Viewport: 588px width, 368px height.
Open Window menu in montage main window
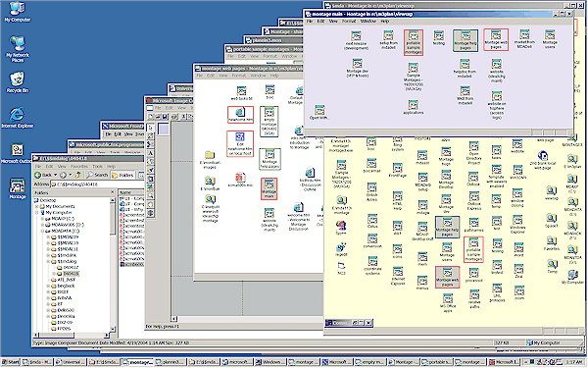[x=367, y=21]
